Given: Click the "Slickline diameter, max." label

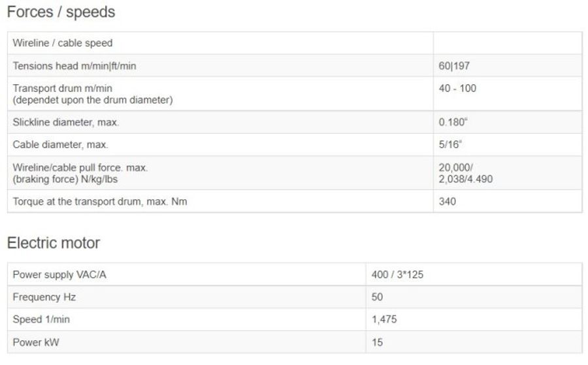Looking at the screenshot, I should click(x=66, y=122).
